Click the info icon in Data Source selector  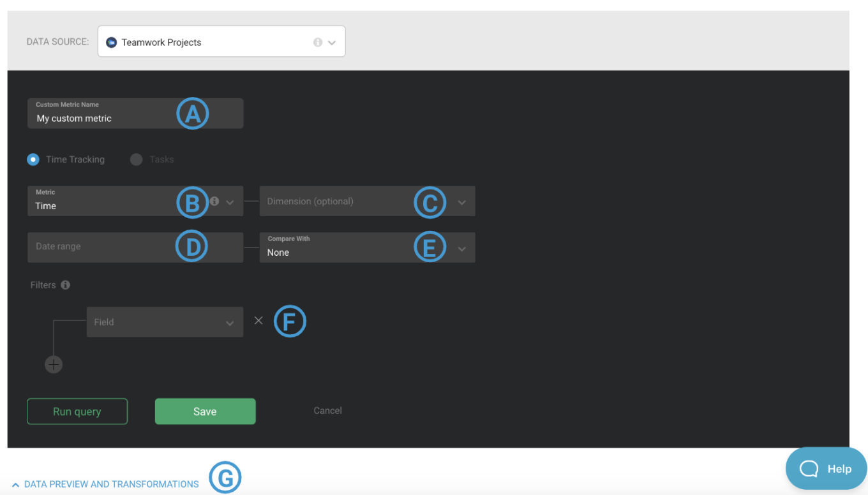(x=318, y=42)
